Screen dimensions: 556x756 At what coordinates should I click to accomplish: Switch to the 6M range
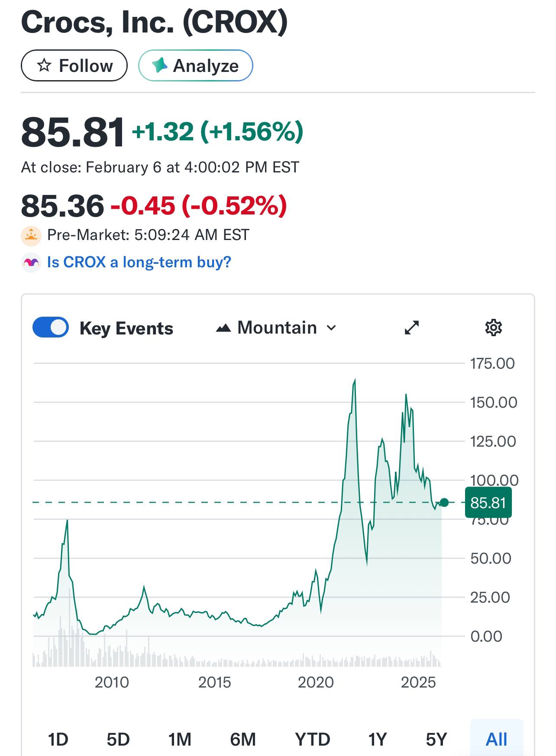coord(243,739)
